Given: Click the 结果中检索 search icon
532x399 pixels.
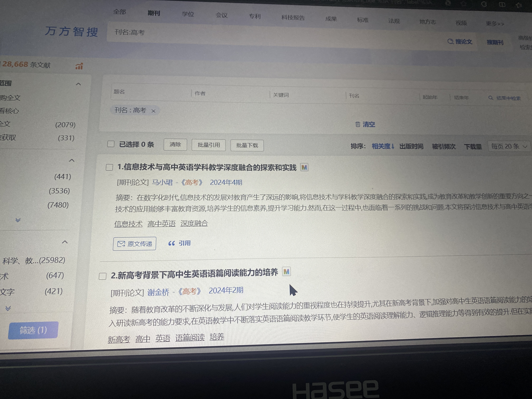Looking at the screenshot, I should [491, 98].
